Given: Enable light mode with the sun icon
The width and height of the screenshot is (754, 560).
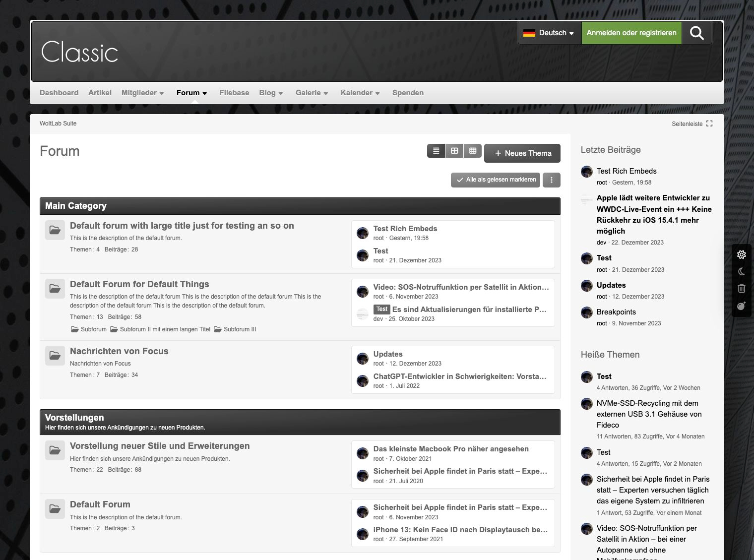Looking at the screenshot, I should [742, 254].
